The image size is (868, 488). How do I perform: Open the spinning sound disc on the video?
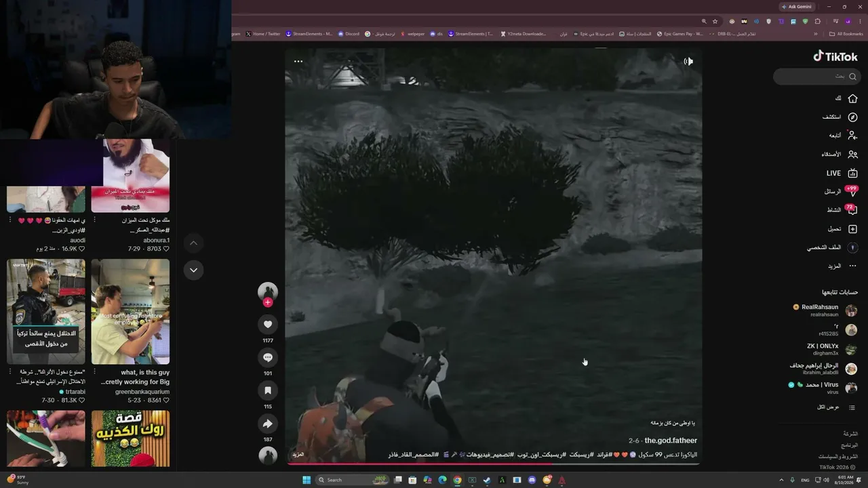pos(268,455)
